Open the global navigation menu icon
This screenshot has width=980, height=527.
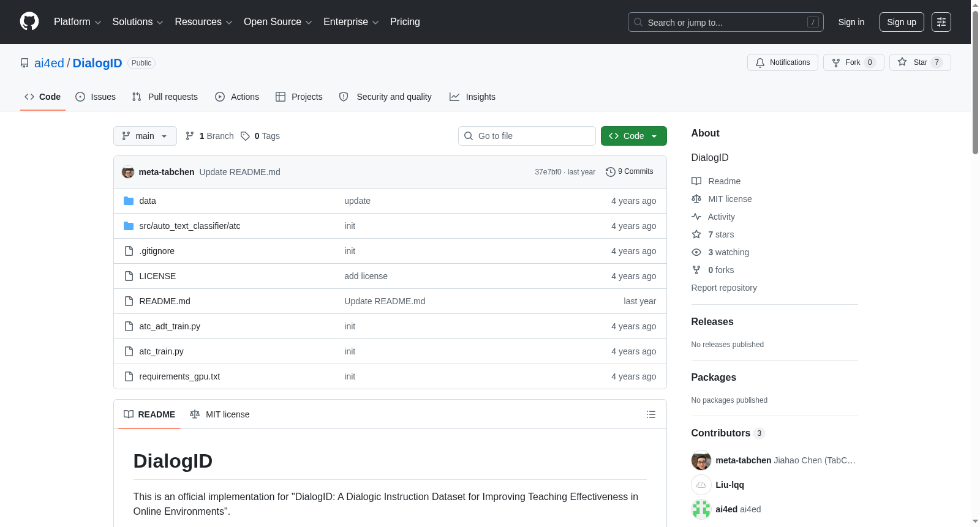941,22
